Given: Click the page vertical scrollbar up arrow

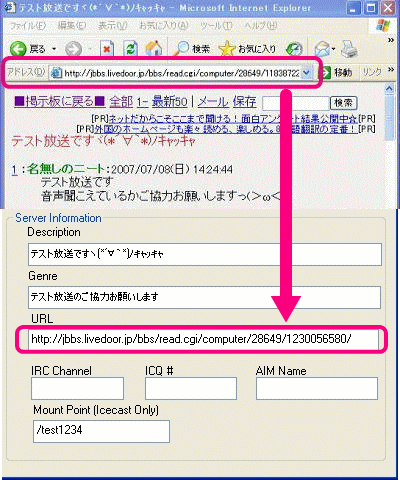Looking at the screenshot, I should click(389, 88).
